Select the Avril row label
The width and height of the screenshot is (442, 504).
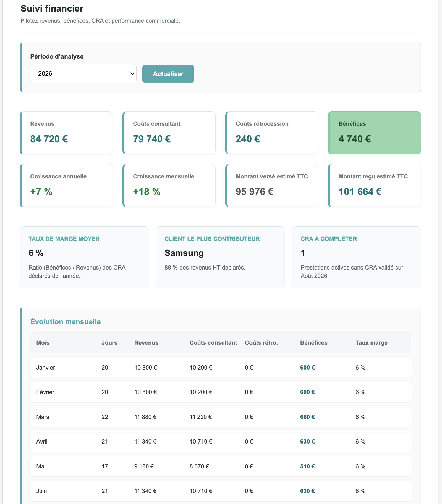[42, 442]
